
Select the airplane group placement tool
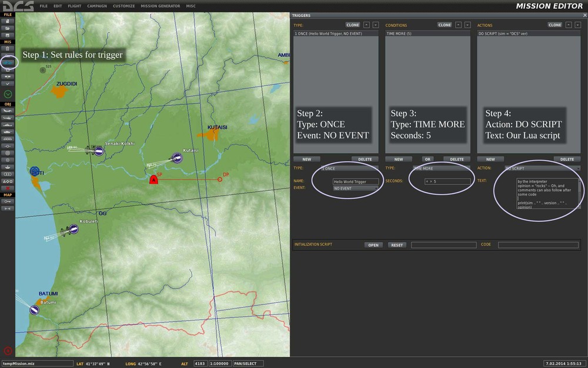pyautogui.click(x=8, y=111)
